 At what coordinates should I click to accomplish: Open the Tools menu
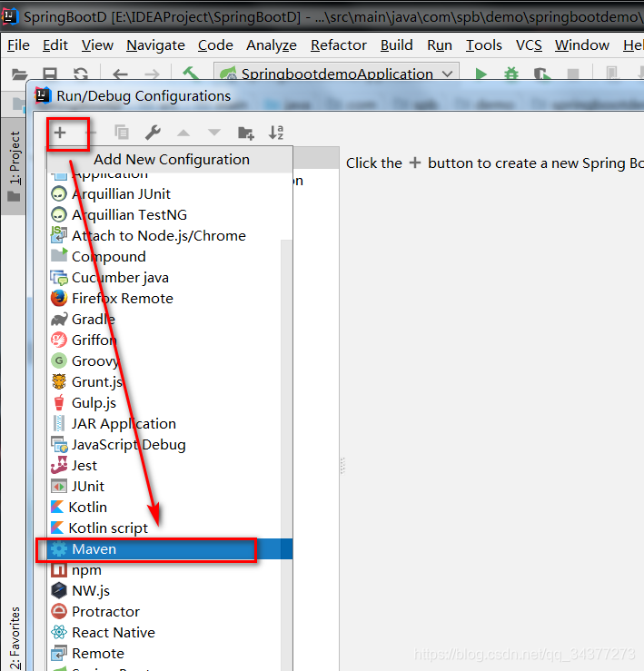click(484, 44)
